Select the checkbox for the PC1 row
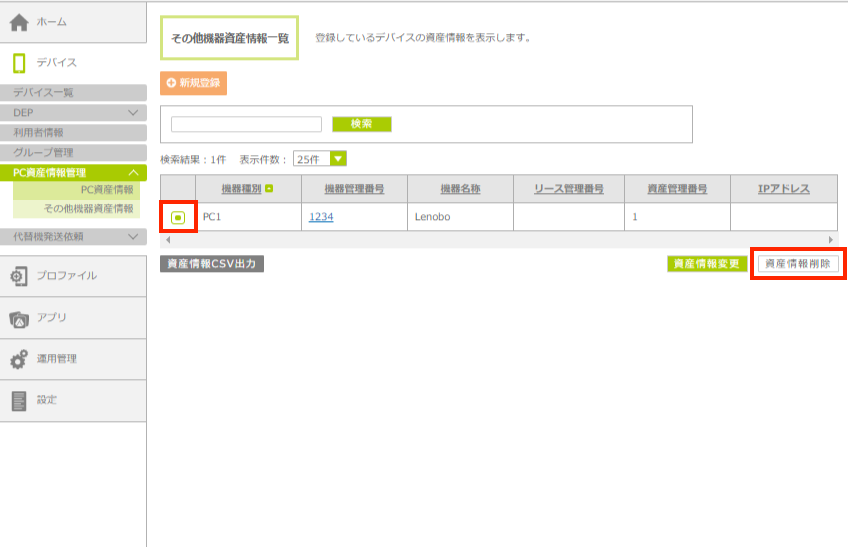The width and height of the screenshot is (848, 547). [177, 217]
